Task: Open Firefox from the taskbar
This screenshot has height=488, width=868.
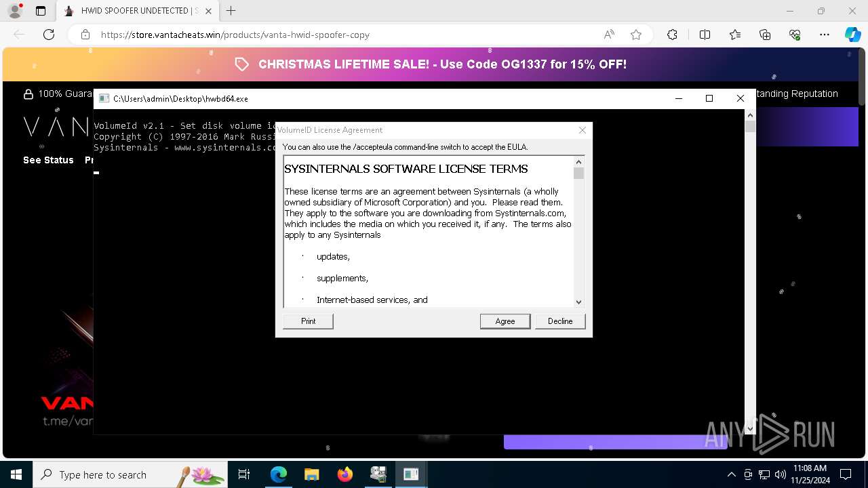Action: tap(344, 474)
